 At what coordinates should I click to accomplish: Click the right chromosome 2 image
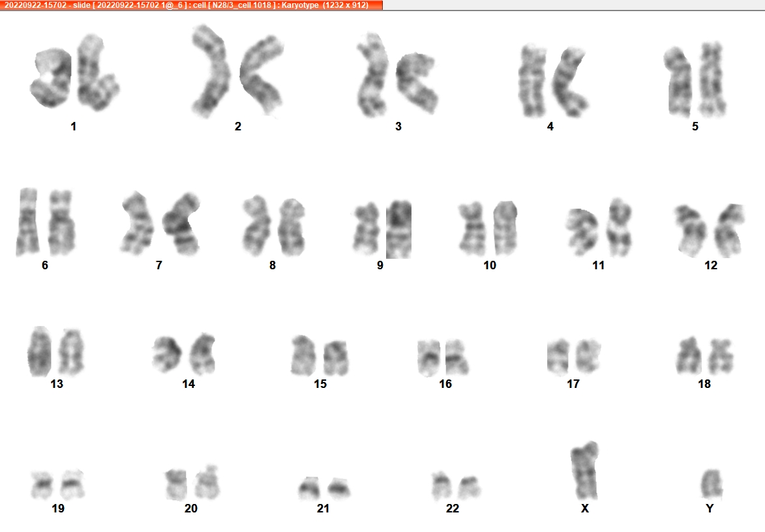262,74
